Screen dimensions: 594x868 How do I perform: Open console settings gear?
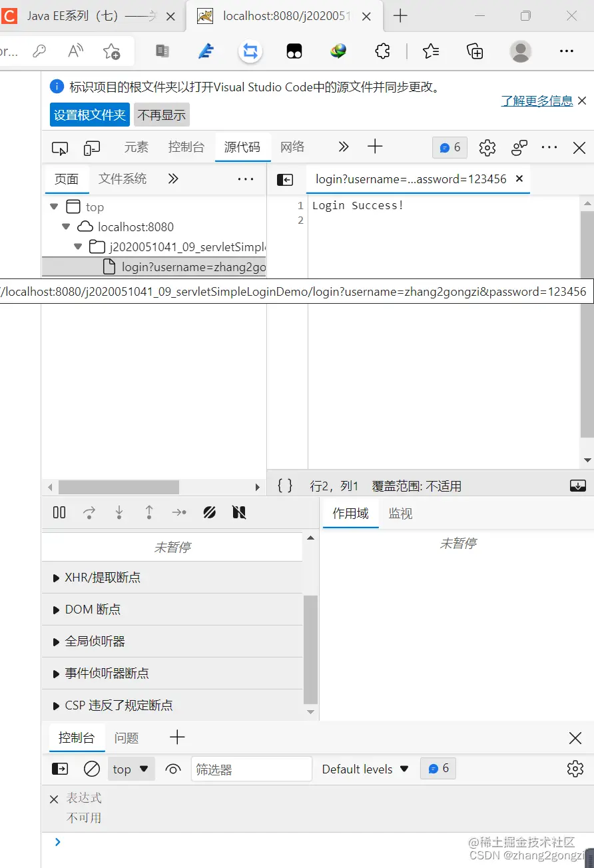click(575, 769)
